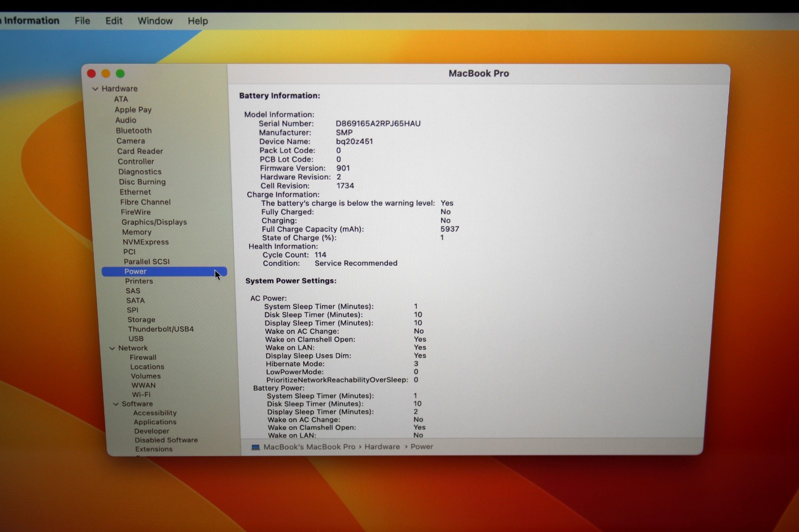Select Graphics/Displays in the sidebar
Viewport: 799px width, 532px height.
point(154,222)
